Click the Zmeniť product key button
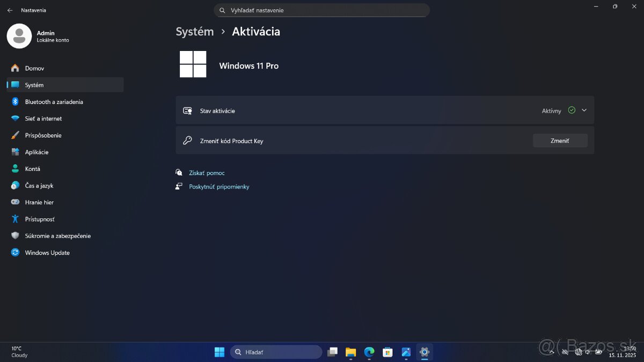 [560, 141]
